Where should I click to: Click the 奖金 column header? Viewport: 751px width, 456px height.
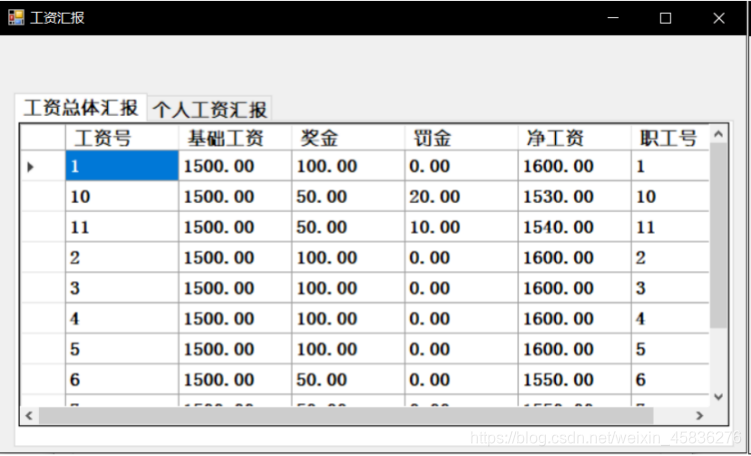click(348, 138)
